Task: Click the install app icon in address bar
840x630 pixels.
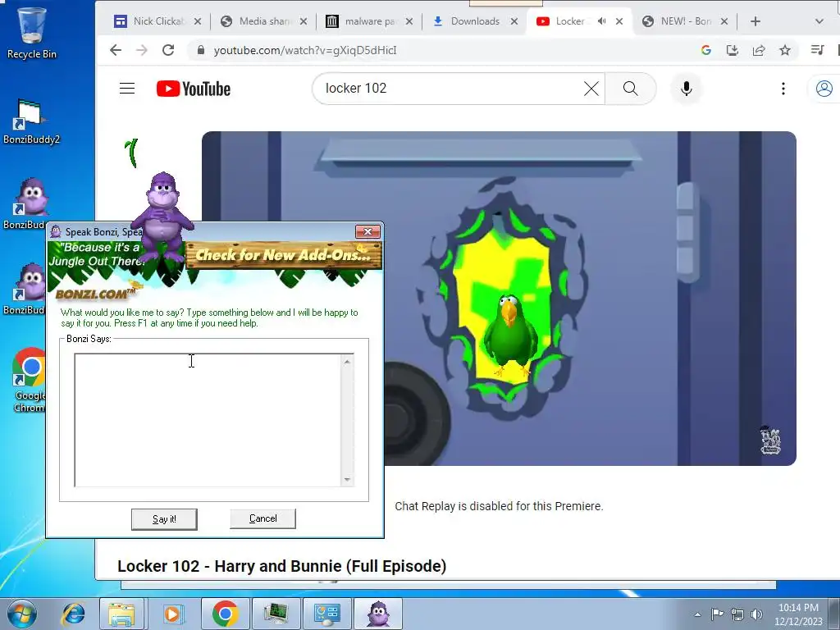Action: point(733,50)
